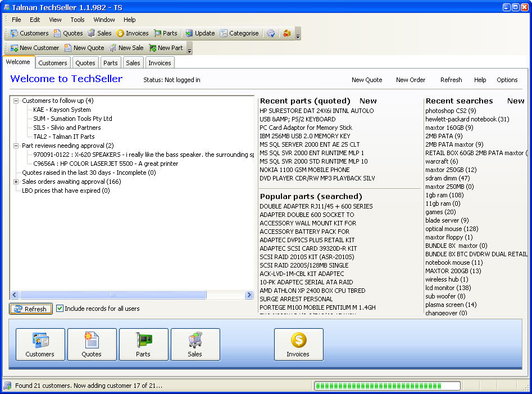This screenshot has height=394, width=532.
Task: Collapse Part reviews needing approval node
Action: tap(16, 146)
